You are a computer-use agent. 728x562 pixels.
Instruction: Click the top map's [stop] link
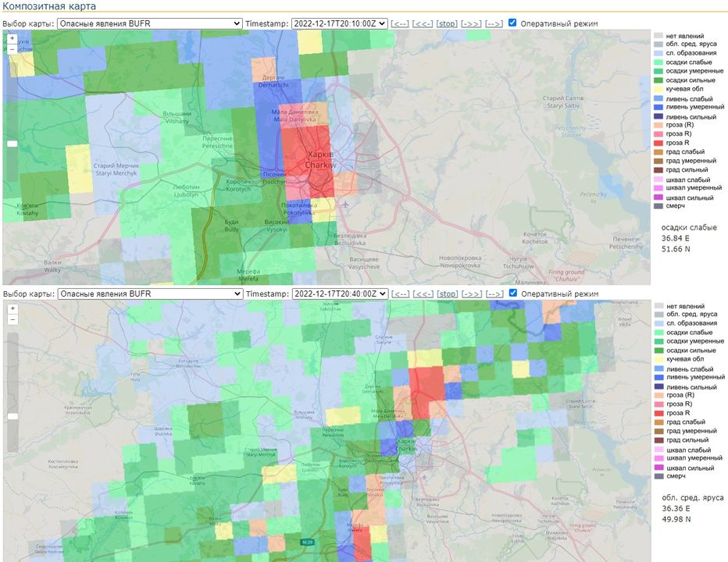point(447,23)
